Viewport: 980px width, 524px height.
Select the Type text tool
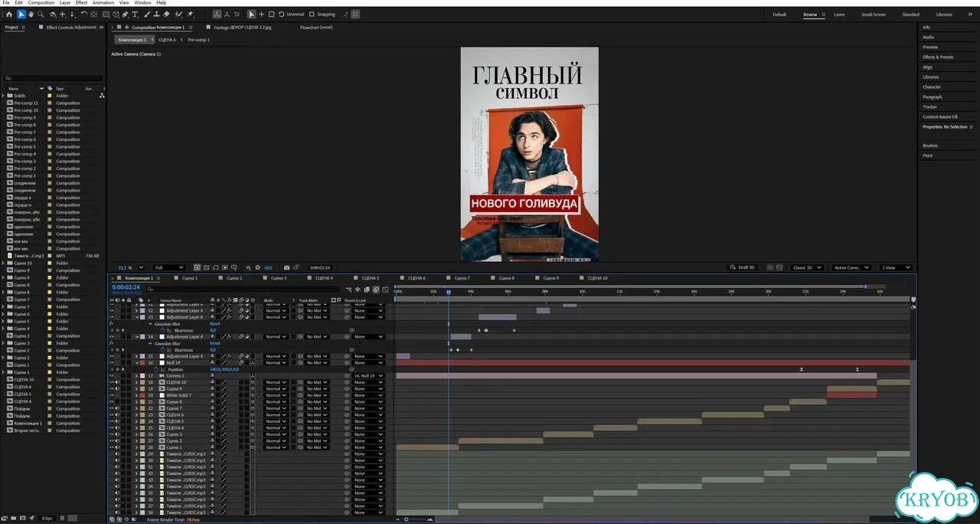[136, 15]
